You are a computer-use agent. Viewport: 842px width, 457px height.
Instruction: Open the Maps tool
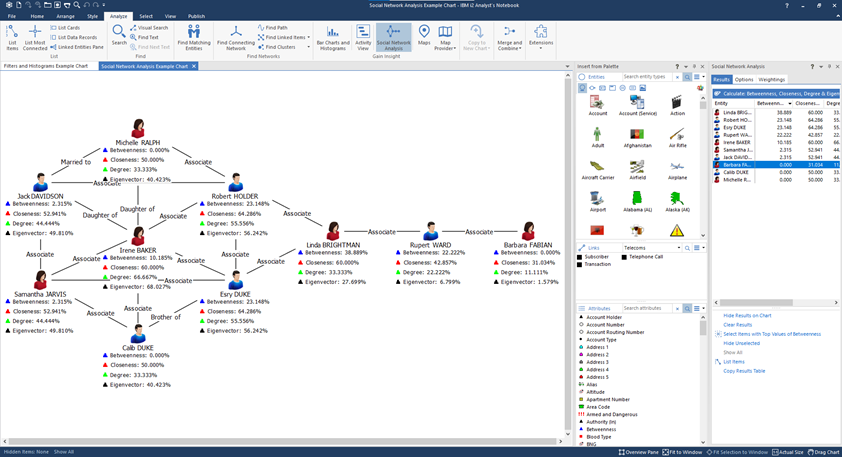tap(424, 37)
